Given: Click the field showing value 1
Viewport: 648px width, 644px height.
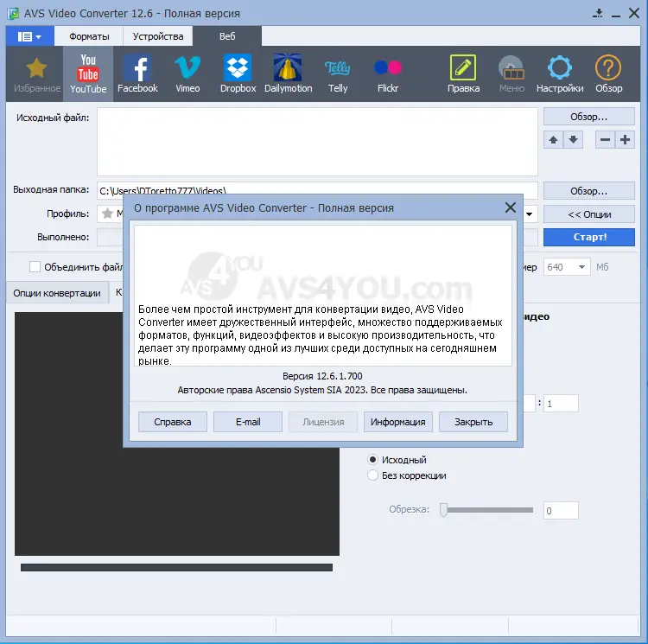Looking at the screenshot, I should 561,404.
